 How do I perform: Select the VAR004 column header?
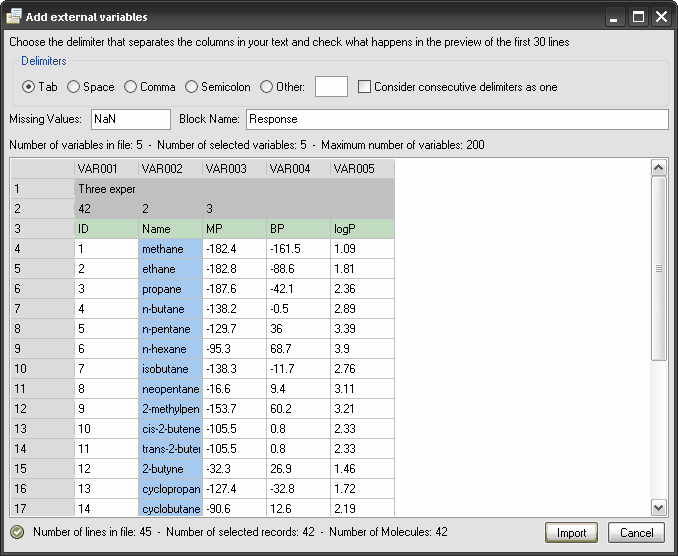298,169
